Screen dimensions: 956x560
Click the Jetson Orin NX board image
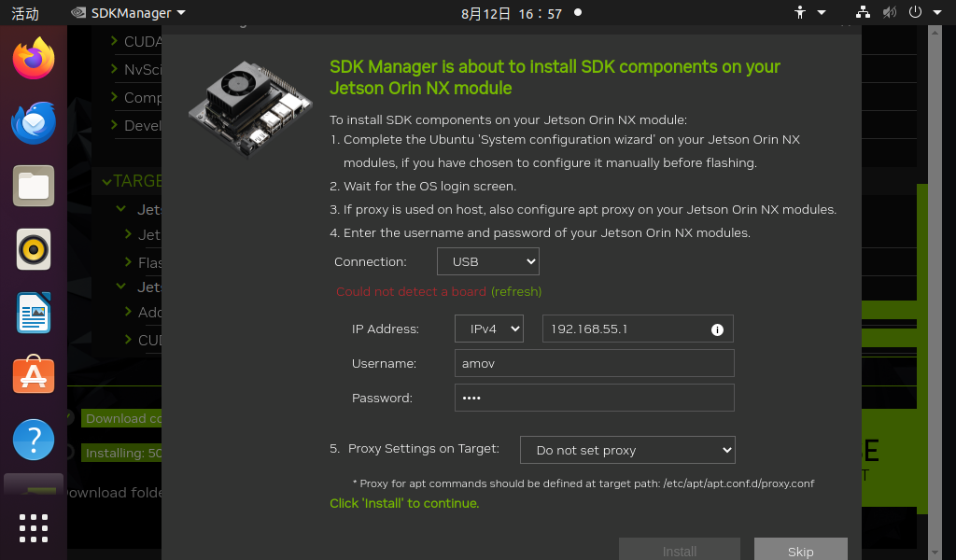(x=250, y=108)
